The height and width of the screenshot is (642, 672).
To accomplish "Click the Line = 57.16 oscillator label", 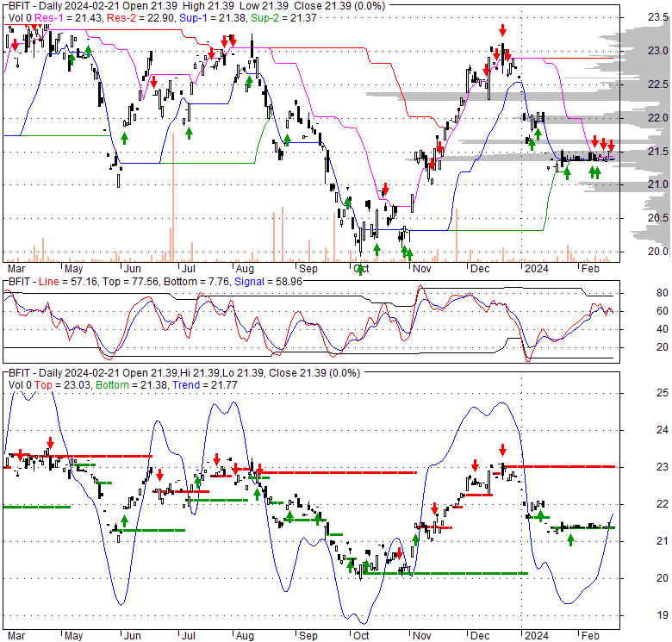I will pyautogui.click(x=69, y=282).
